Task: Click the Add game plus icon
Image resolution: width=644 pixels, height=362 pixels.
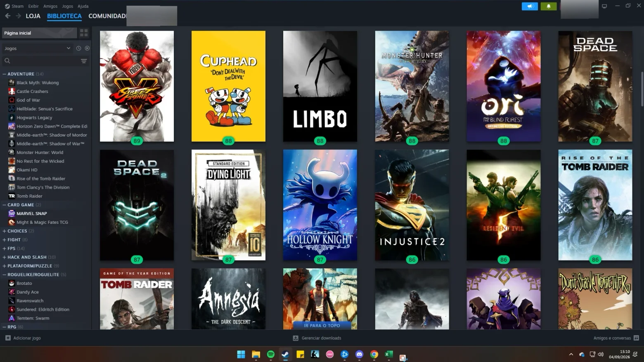Action: (x=8, y=338)
